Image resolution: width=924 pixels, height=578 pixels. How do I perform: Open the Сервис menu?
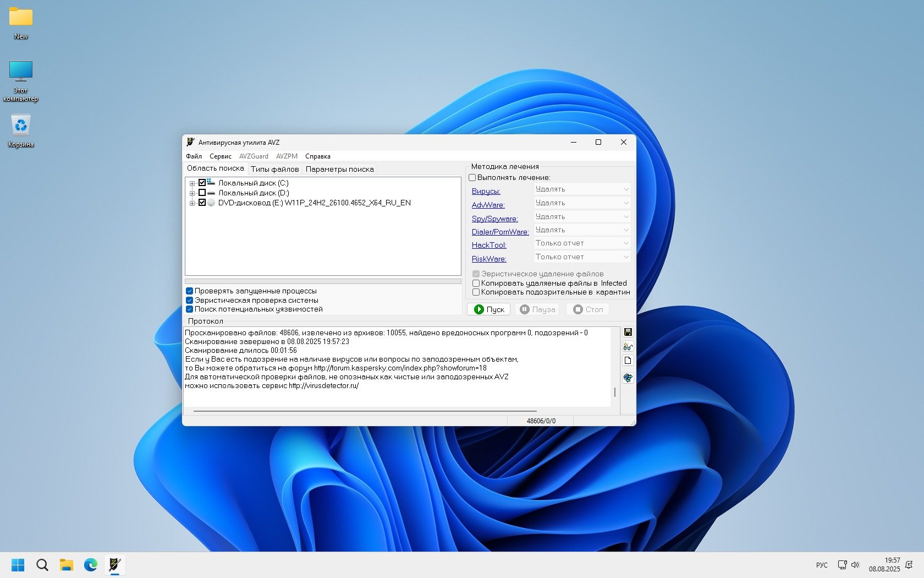point(220,156)
